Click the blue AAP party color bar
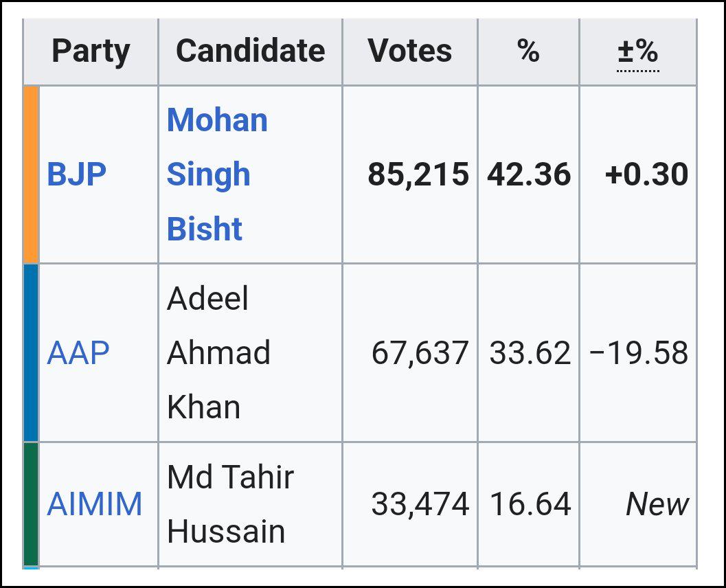Viewport: 726px width, 588px height. (32, 353)
